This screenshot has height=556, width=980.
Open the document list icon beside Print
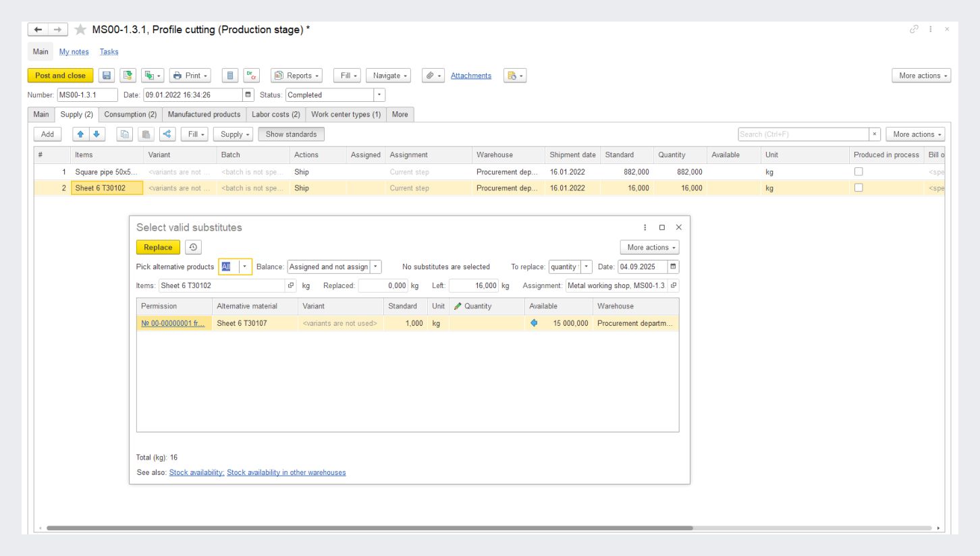[229, 76]
